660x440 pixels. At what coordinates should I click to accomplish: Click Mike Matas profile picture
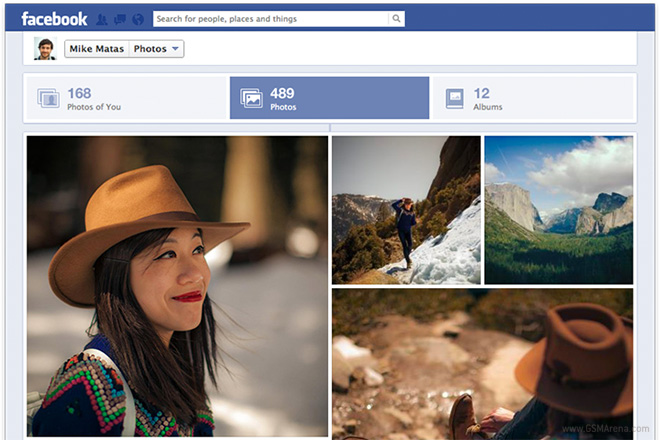click(45, 49)
